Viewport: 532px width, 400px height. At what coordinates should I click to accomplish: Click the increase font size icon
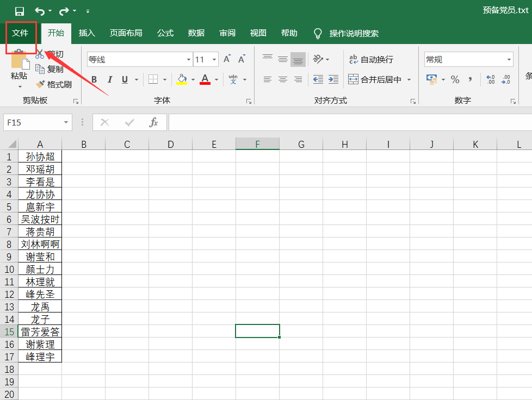click(227, 59)
